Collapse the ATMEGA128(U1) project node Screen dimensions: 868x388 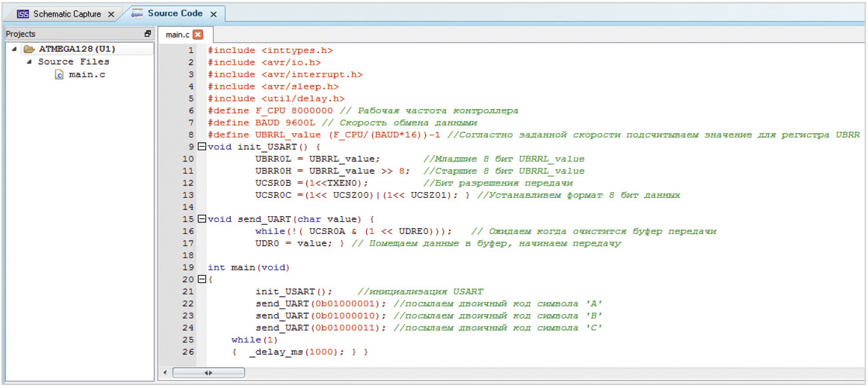pyautogui.click(x=14, y=49)
